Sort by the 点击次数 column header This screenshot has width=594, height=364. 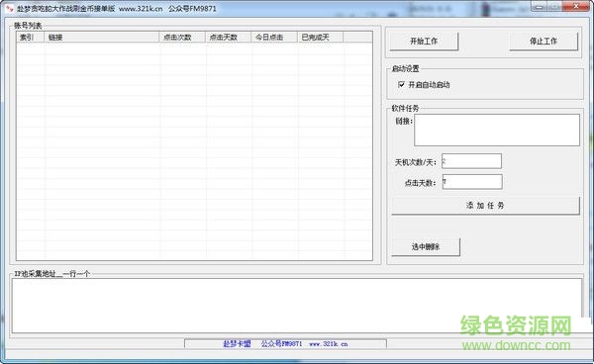182,37
